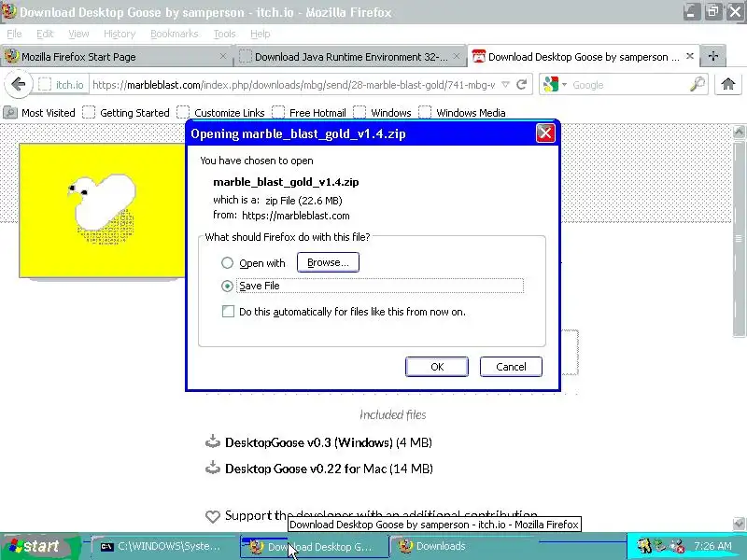747x560 pixels.
Task: Select the Open with radio button
Action: (x=227, y=263)
